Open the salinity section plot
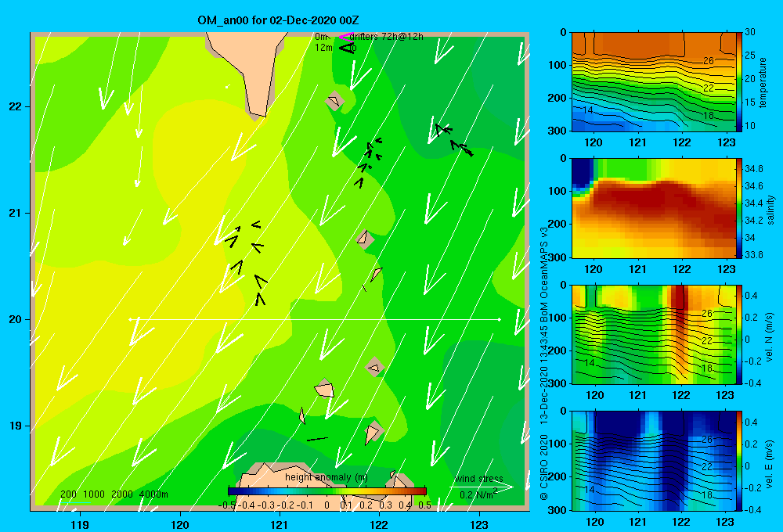The width and height of the screenshot is (783, 532). point(653,208)
